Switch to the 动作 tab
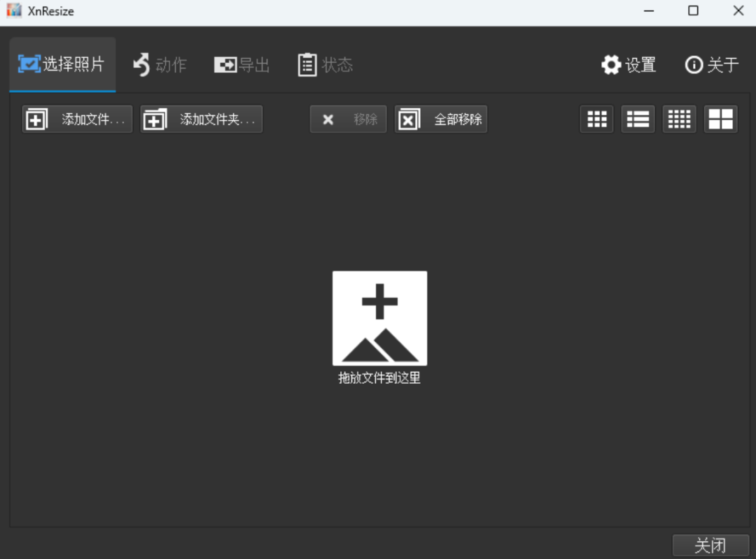 (x=160, y=64)
